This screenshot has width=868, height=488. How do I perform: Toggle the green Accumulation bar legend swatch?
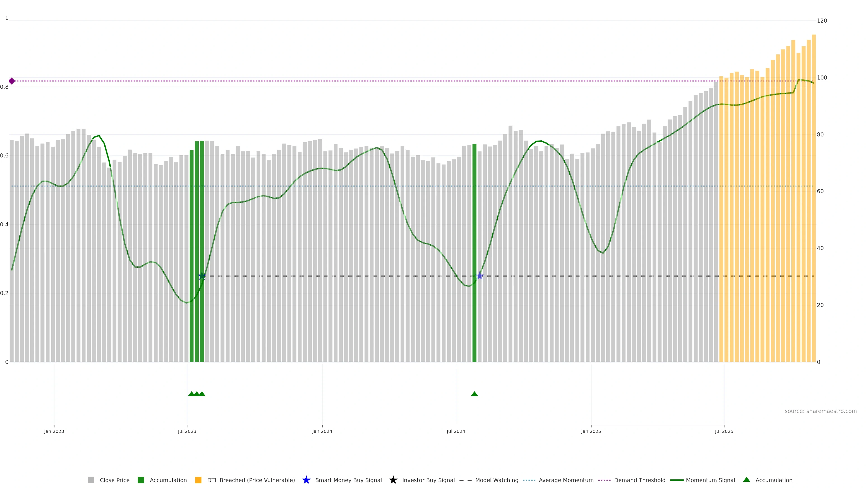pos(141,480)
